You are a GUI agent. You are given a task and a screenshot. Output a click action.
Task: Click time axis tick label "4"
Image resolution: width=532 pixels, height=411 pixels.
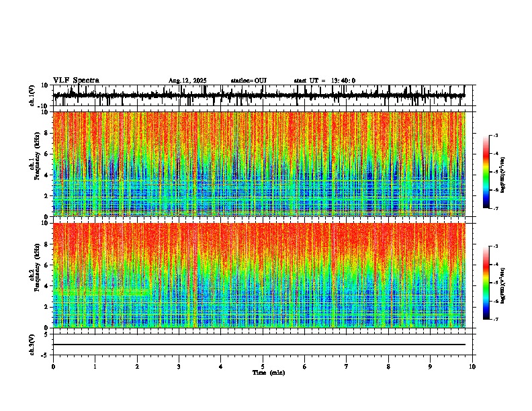(221, 367)
